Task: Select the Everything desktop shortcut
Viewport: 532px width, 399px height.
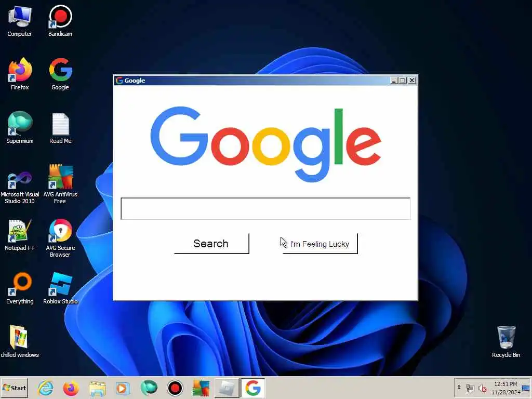Action: point(20,288)
